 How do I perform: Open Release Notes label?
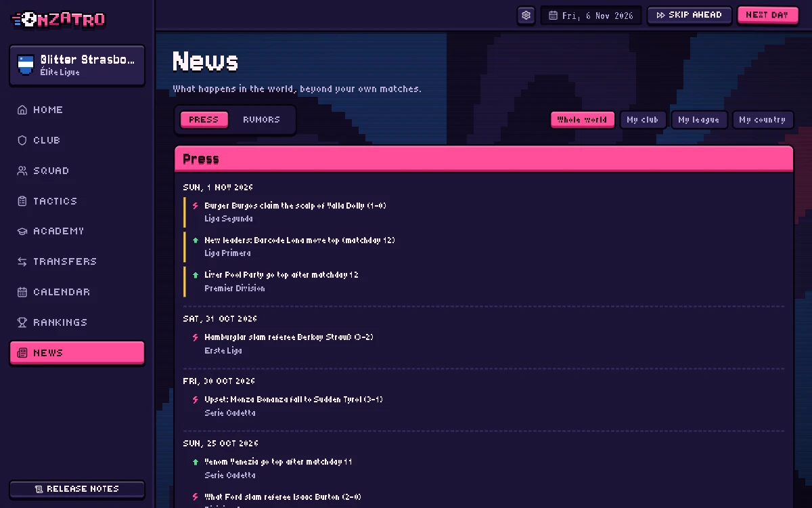coord(83,489)
